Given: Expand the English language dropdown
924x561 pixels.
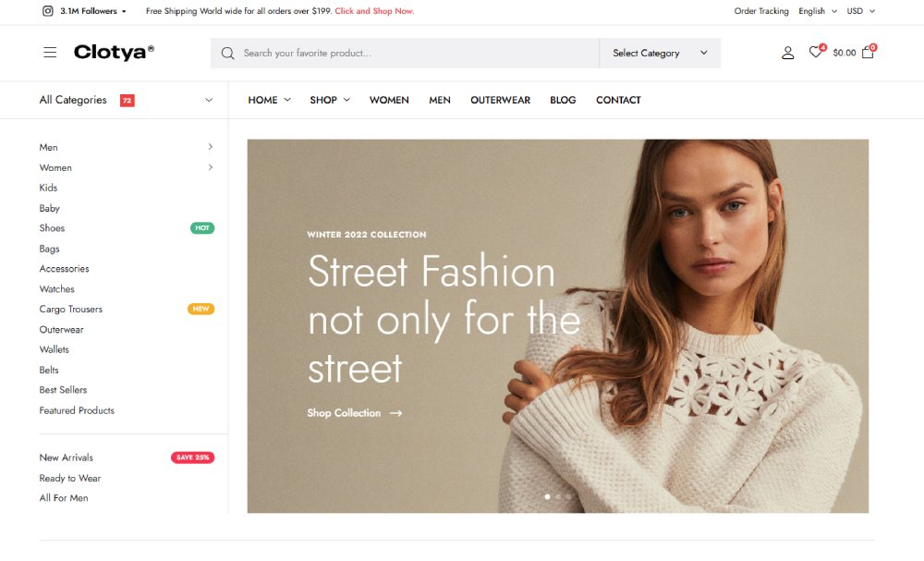Looking at the screenshot, I should point(818,11).
